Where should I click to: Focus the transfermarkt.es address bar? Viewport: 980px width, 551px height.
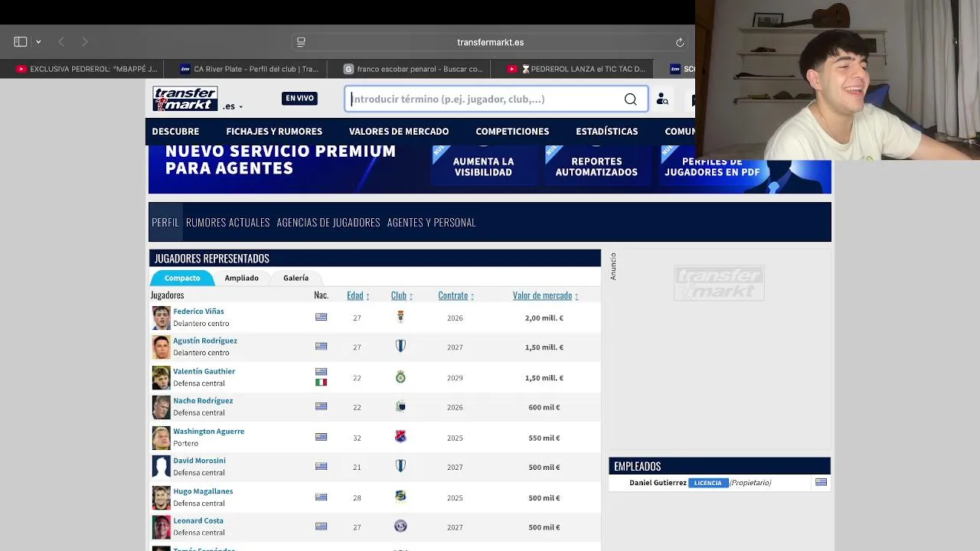coord(490,42)
